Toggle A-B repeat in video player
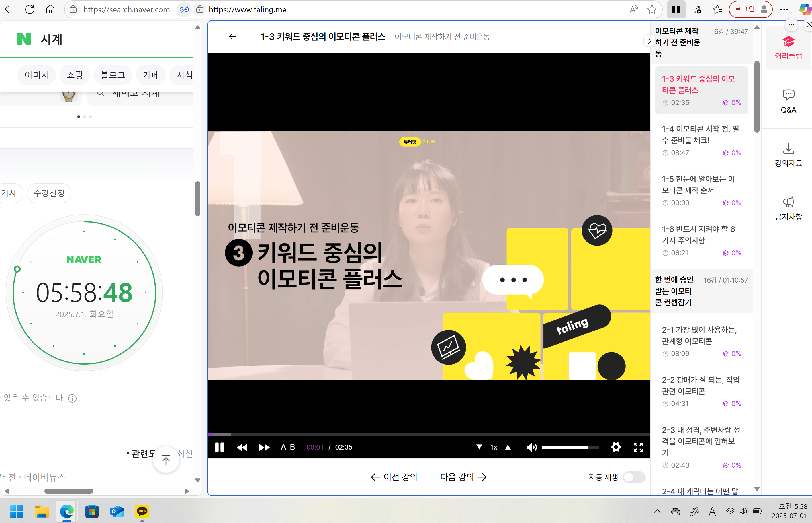Image resolution: width=812 pixels, height=523 pixels. click(x=288, y=447)
